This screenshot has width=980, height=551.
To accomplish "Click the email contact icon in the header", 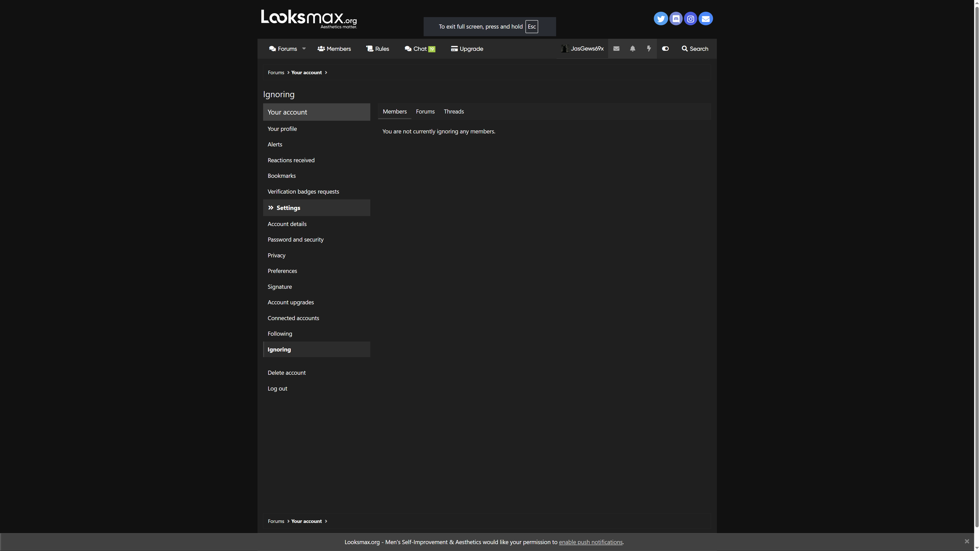I will click(x=705, y=19).
